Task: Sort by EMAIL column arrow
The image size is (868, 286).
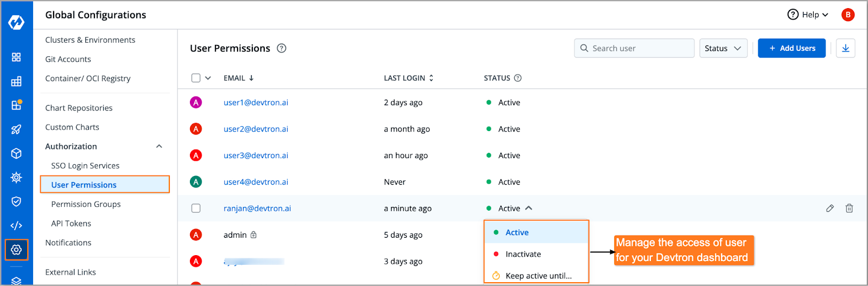Action: pos(251,78)
